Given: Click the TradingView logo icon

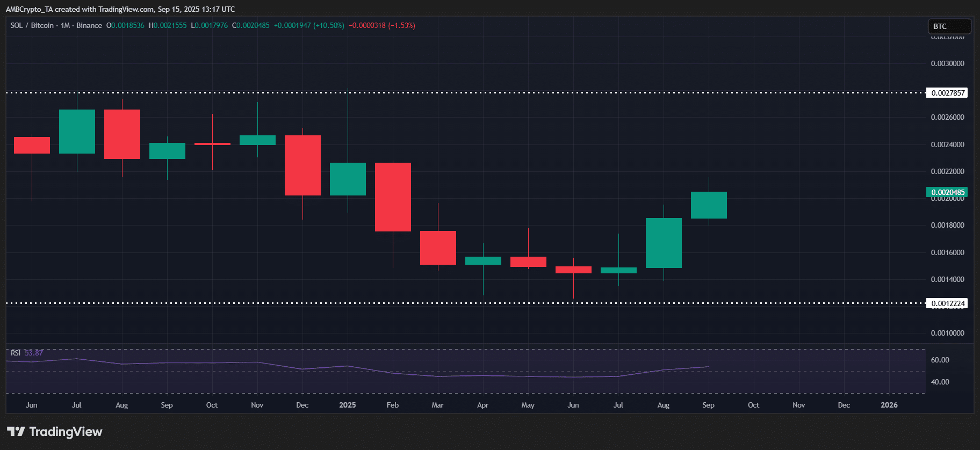Looking at the screenshot, I should pos(16,431).
